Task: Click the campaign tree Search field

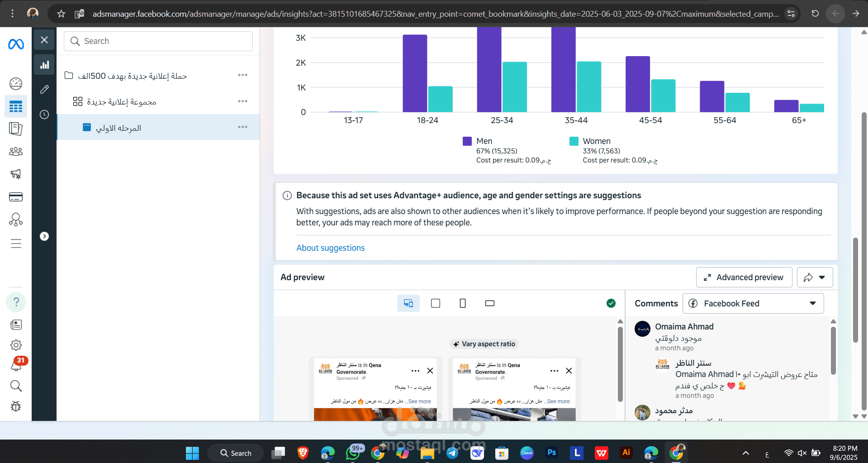Action: [x=158, y=41]
